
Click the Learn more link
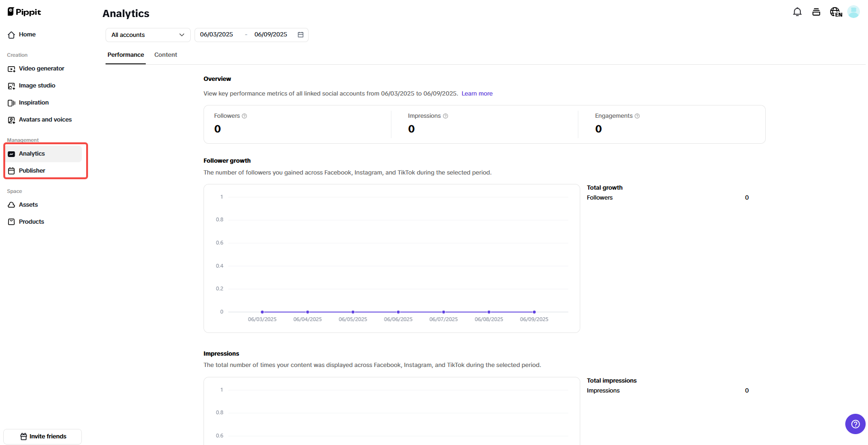click(477, 93)
